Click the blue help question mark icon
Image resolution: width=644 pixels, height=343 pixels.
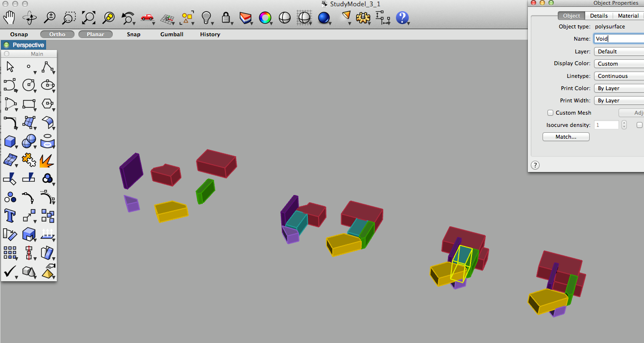pyautogui.click(x=402, y=18)
